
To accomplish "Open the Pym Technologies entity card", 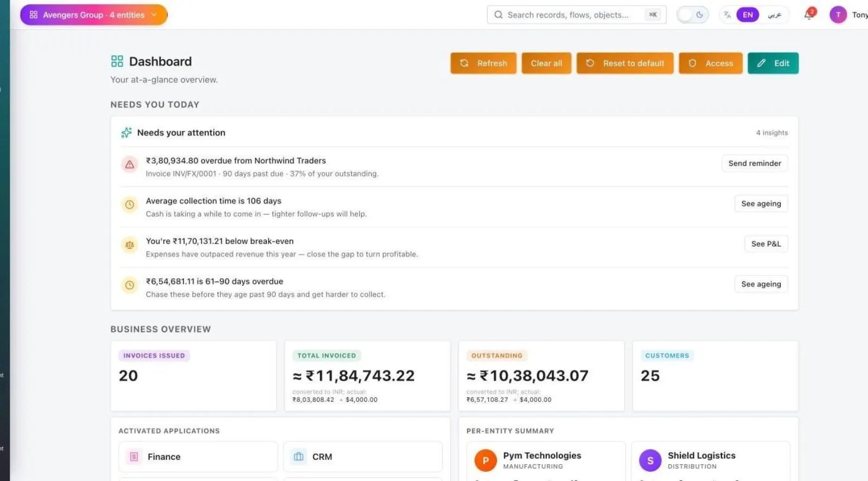I will click(546, 461).
